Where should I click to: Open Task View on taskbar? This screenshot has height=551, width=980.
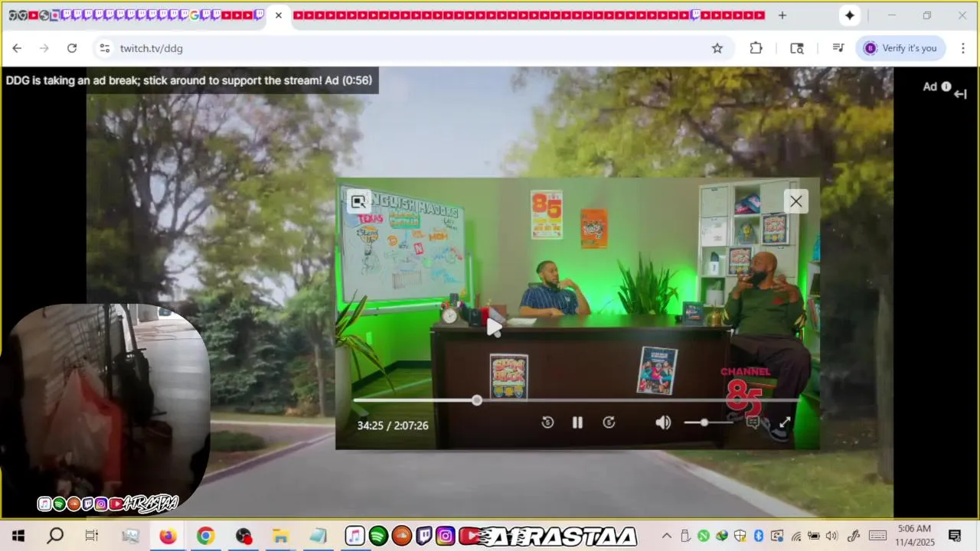pos(92,536)
